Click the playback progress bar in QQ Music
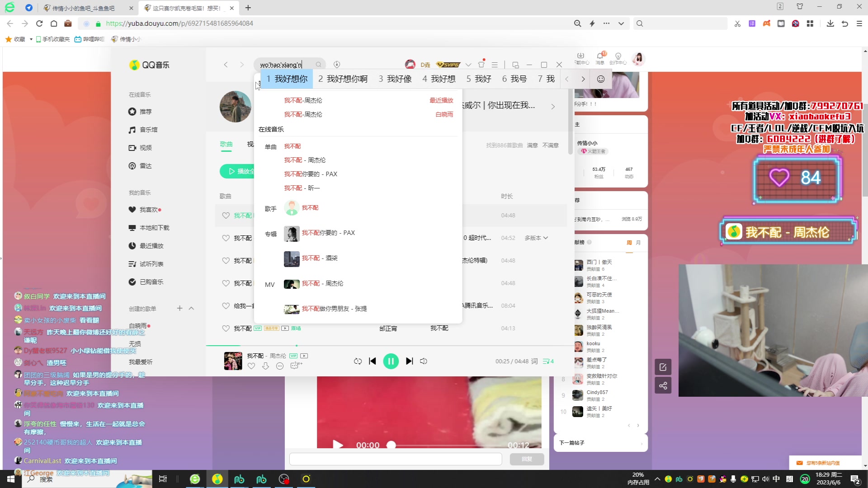Screen dimensions: 868x488 click(390, 346)
